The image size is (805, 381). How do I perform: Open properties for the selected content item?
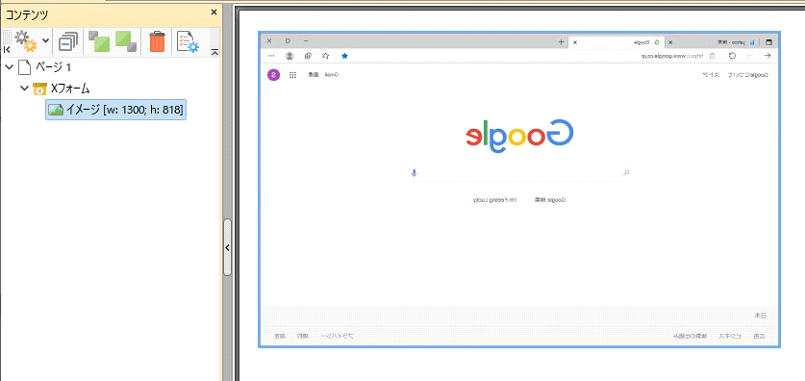coord(187,41)
